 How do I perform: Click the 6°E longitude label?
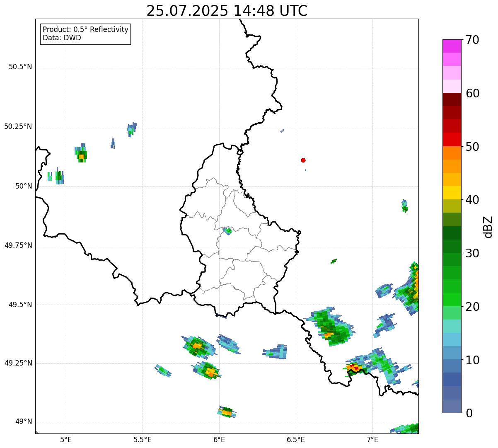point(219,439)
